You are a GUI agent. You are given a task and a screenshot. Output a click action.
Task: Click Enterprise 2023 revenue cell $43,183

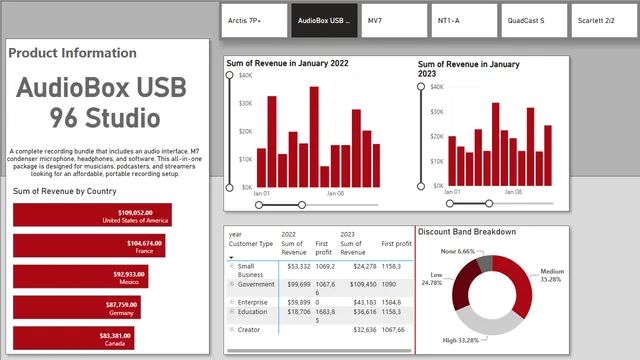364,302
